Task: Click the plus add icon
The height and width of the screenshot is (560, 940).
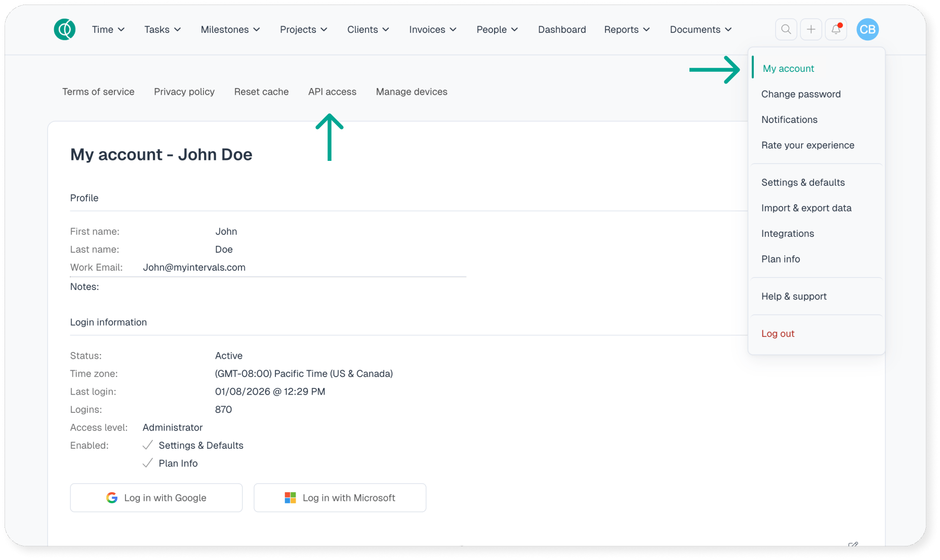Action: 811,29
